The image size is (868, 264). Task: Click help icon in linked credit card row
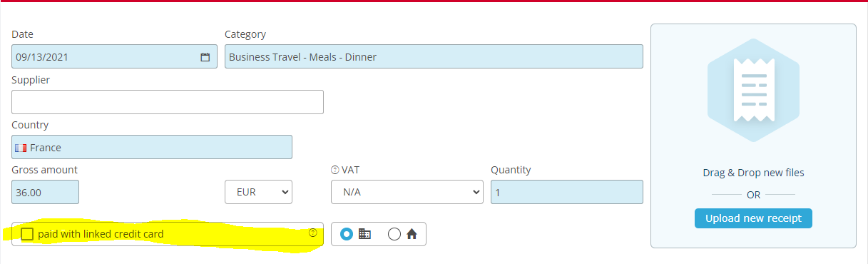(312, 233)
